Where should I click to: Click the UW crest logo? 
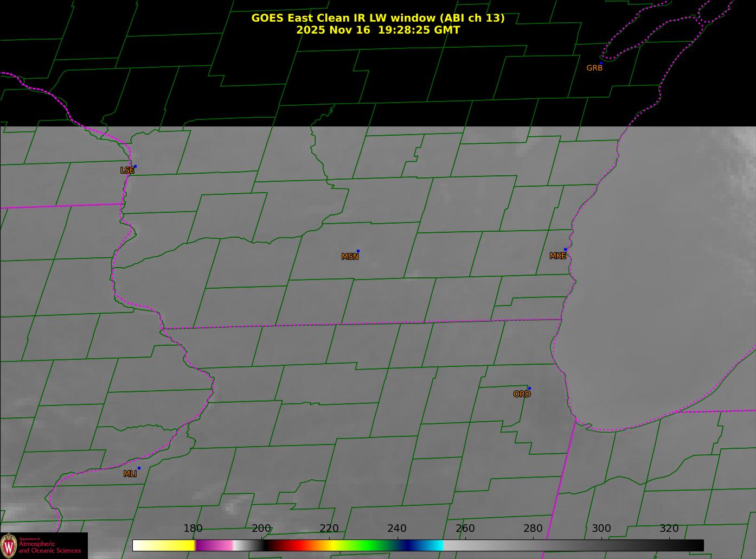click(9, 545)
